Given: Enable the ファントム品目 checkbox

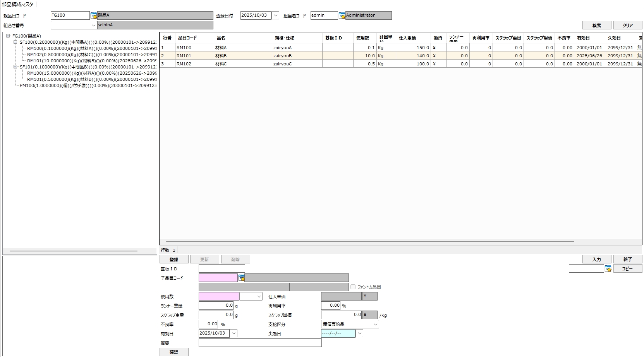Looking at the screenshot, I should tap(353, 287).
